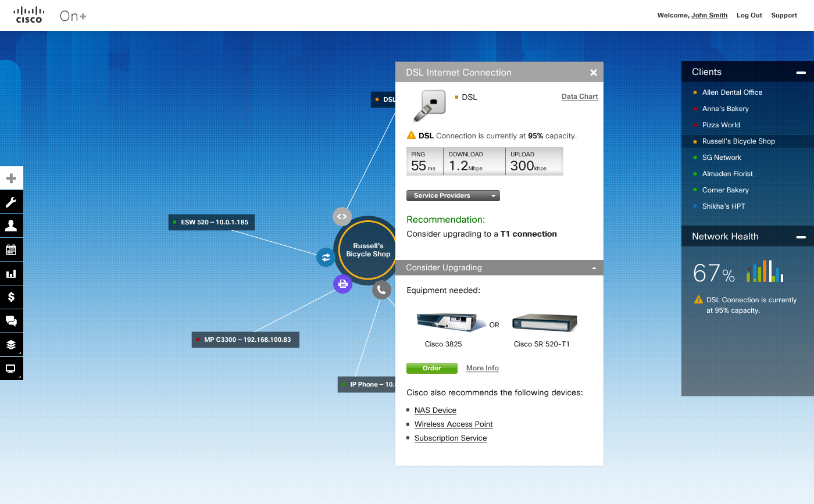The image size is (814, 504).
Task: Click the UPLOAD 300 kbps reading
Action: 534,162
